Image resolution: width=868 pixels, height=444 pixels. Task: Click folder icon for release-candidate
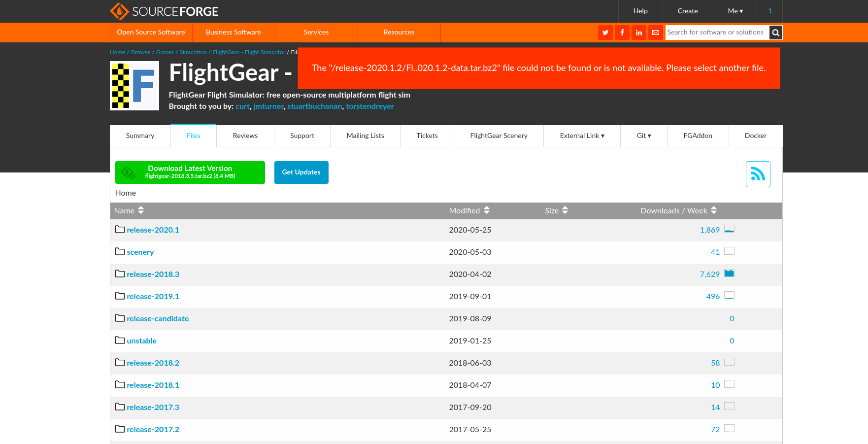120,318
